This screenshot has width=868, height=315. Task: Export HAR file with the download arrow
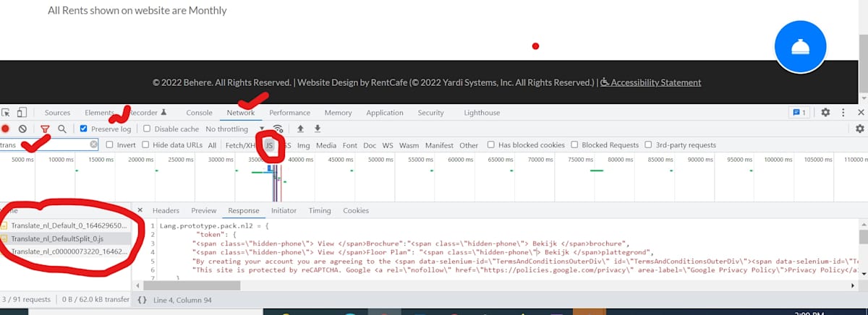(x=317, y=129)
